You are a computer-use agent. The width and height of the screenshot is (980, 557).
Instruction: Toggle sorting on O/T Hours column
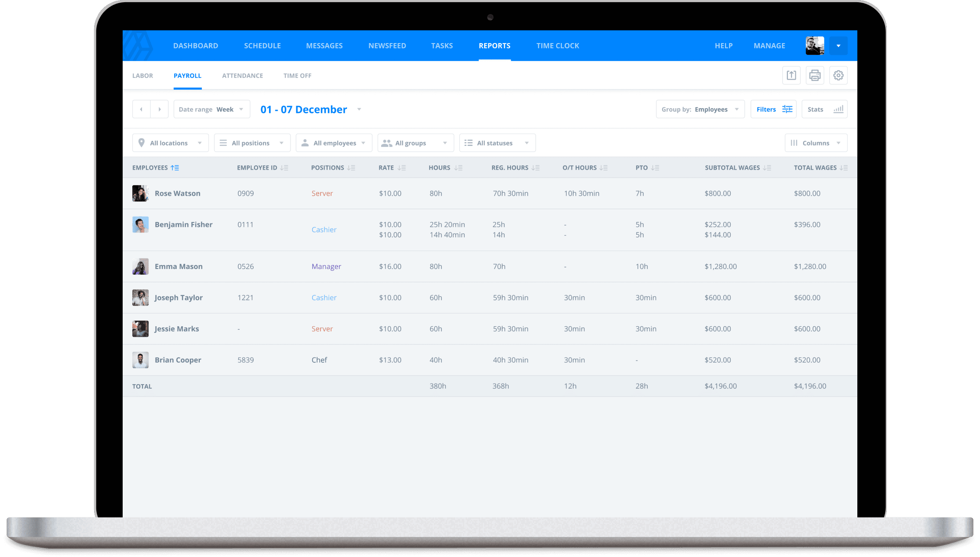(603, 167)
